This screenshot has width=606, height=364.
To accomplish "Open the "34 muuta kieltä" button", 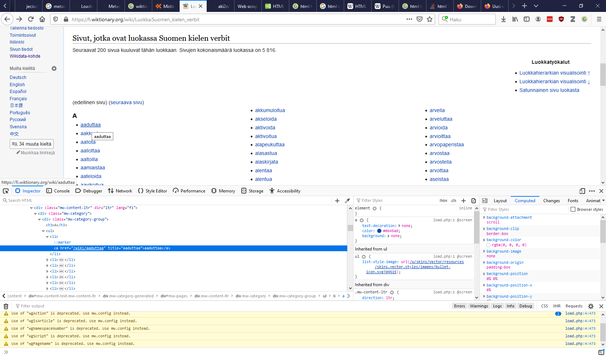I will (32, 144).
